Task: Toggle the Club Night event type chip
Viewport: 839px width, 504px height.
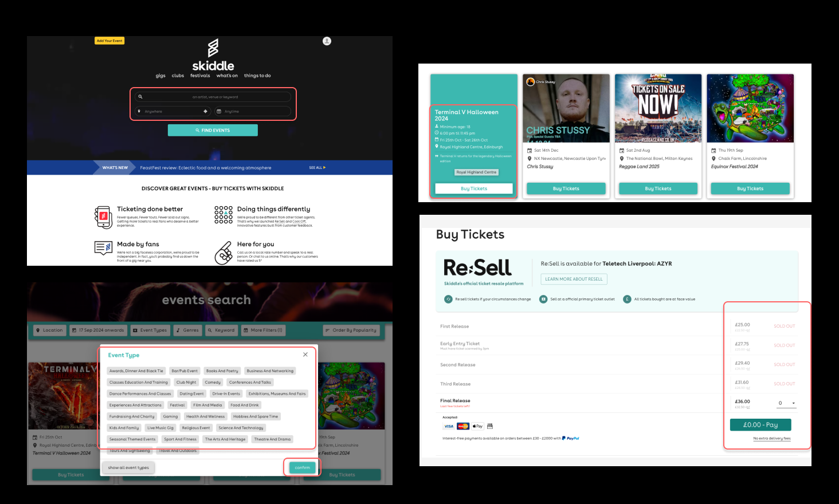Action: click(186, 382)
